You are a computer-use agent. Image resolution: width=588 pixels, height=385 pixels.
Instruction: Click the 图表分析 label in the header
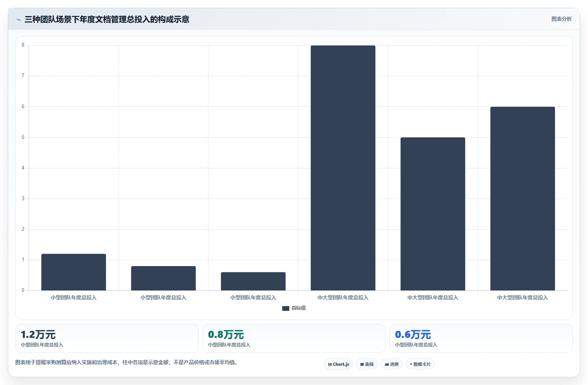click(x=561, y=19)
